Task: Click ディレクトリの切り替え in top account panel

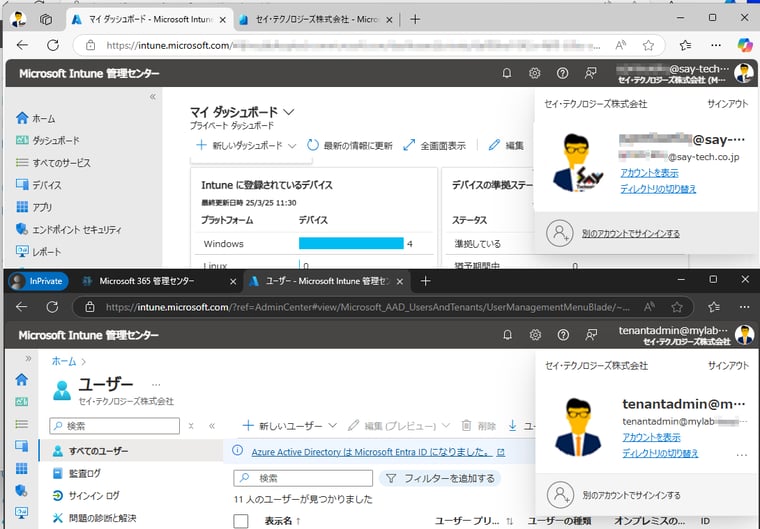Action: [x=658, y=189]
